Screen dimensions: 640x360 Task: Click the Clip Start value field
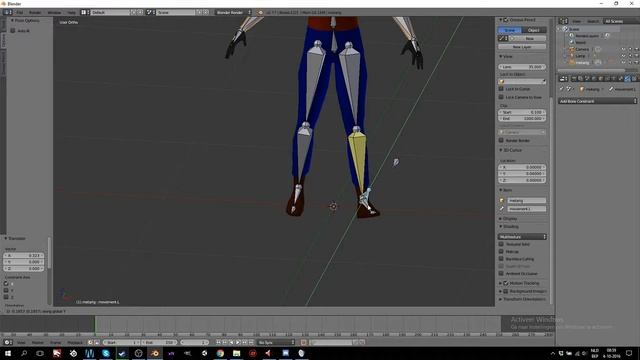click(x=522, y=112)
